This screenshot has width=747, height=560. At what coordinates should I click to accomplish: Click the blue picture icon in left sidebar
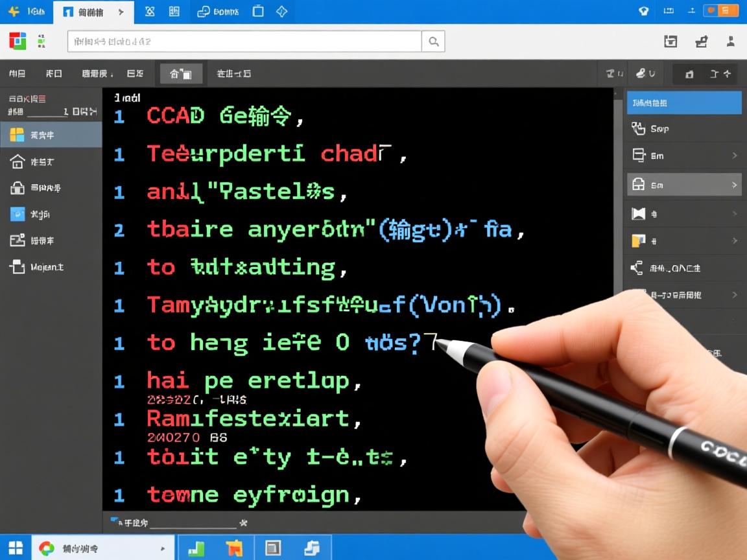click(x=18, y=214)
